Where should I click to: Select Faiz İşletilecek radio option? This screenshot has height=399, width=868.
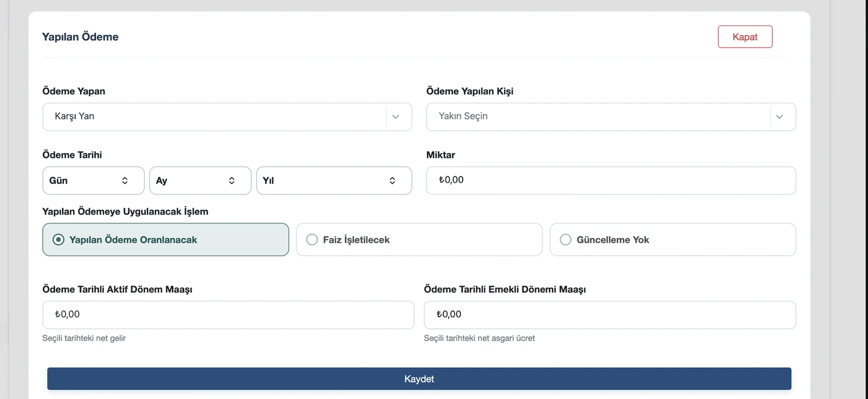pyautogui.click(x=419, y=240)
